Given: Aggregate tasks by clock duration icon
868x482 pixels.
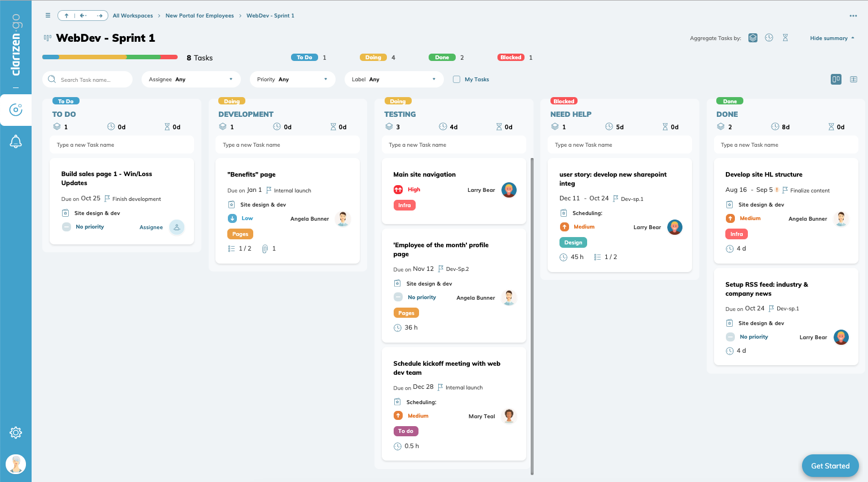Looking at the screenshot, I should pos(769,38).
